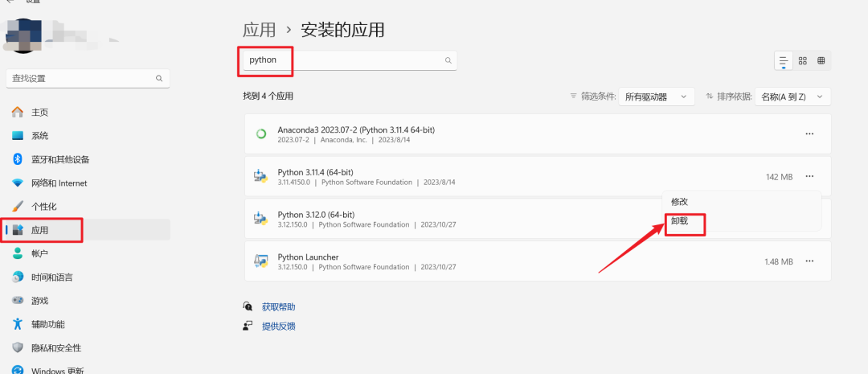
Task: Select Python 3.12.0 (64-bit) app name
Action: pyautogui.click(x=316, y=215)
